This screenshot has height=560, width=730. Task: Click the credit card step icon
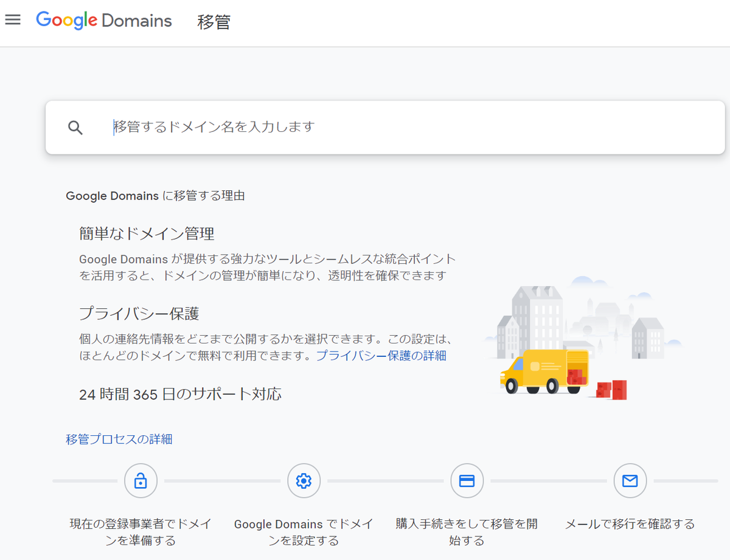(x=467, y=481)
